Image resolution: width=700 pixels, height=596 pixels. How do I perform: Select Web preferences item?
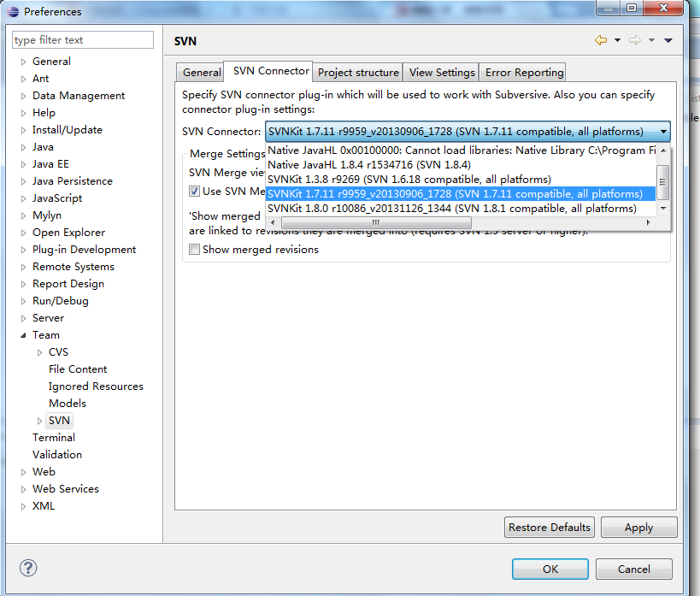44,472
